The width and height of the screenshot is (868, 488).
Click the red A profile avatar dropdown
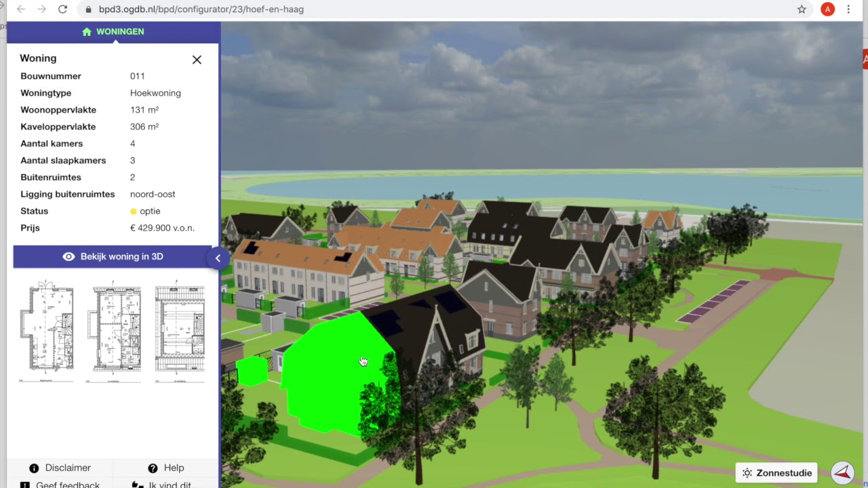click(827, 9)
